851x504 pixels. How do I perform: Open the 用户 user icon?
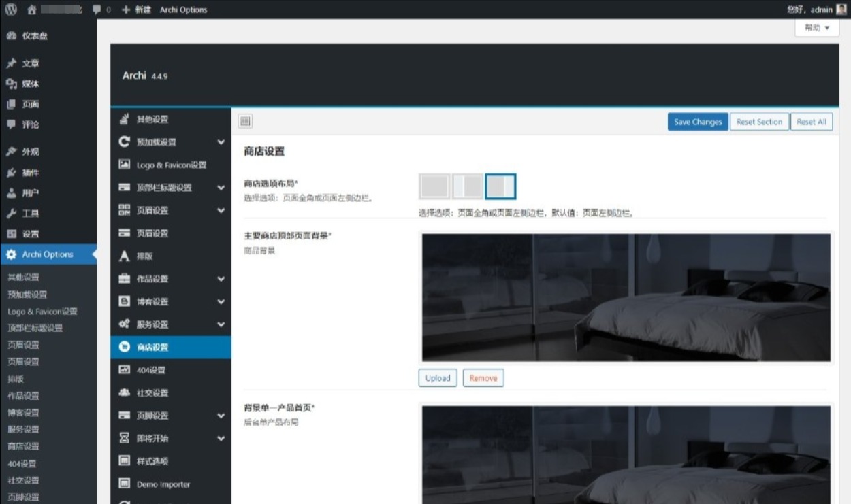pos(11,193)
